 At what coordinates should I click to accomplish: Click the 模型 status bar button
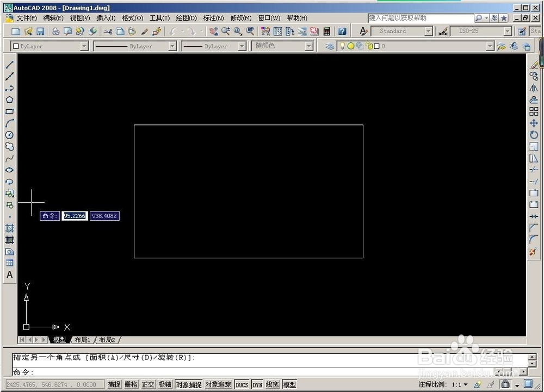(290, 384)
